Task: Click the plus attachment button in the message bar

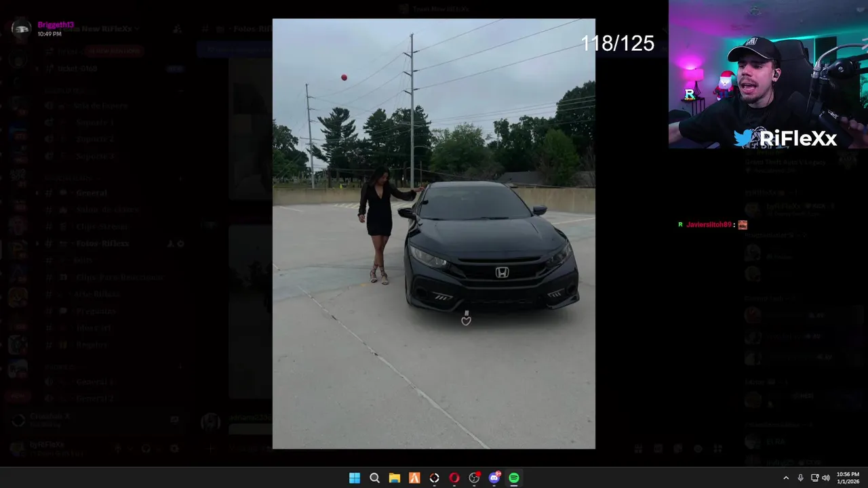Action: click(210, 449)
